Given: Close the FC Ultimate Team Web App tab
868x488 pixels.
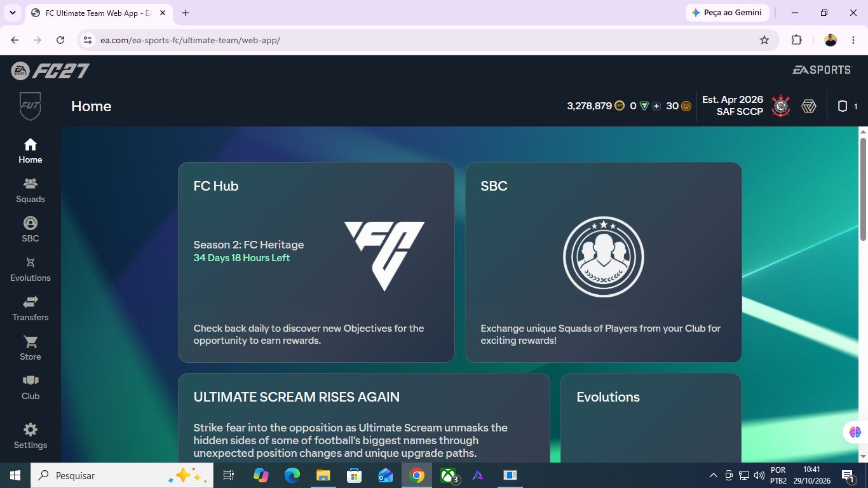Looking at the screenshot, I should (163, 13).
